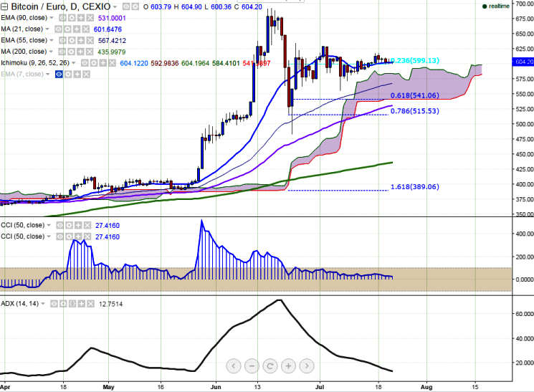This screenshot has height=392, width=534.
Task: Open the lower CCI (50, close) dropdown arrow
Action: click(49, 236)
